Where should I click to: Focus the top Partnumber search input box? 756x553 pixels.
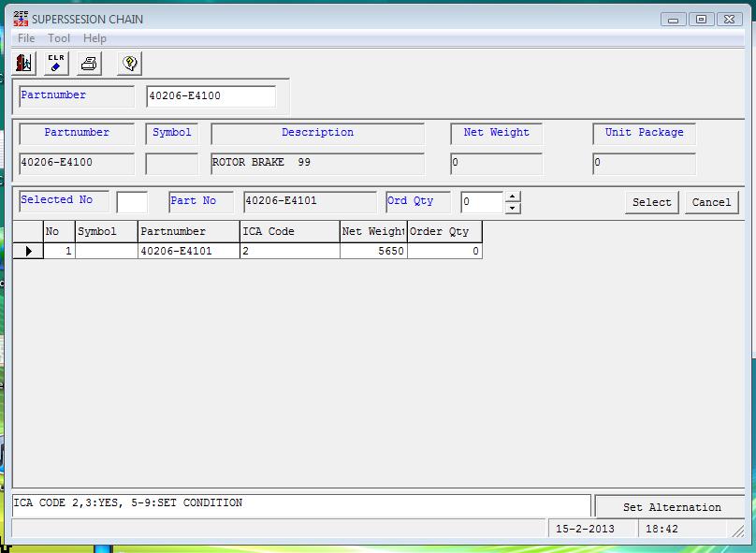211,96
